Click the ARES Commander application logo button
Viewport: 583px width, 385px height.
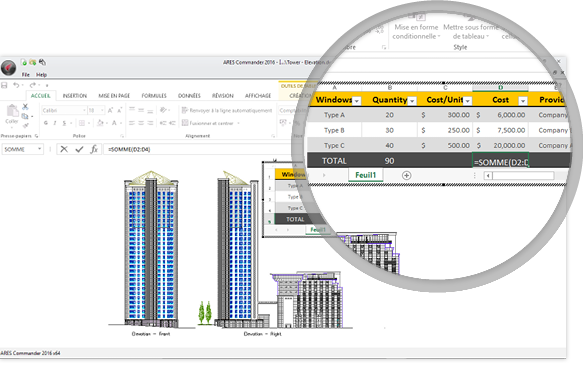tap(8, 67)
